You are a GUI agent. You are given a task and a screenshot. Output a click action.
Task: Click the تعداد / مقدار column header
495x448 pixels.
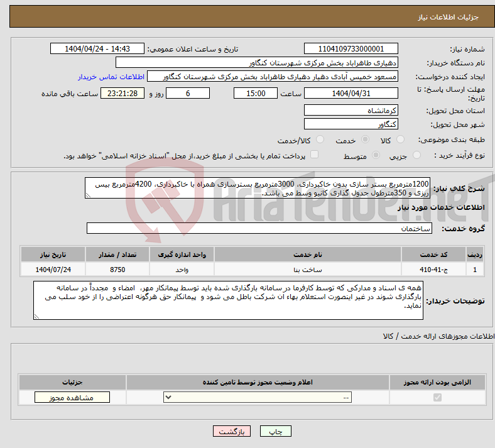pos(117,254)
